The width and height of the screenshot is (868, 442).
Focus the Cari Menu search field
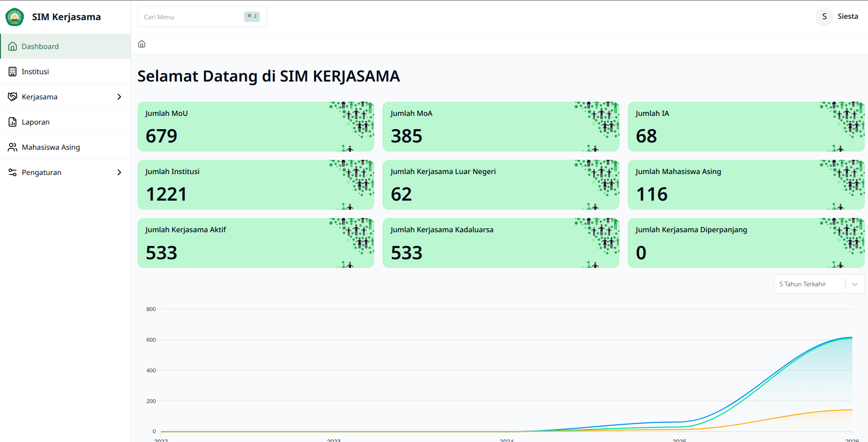202,16
